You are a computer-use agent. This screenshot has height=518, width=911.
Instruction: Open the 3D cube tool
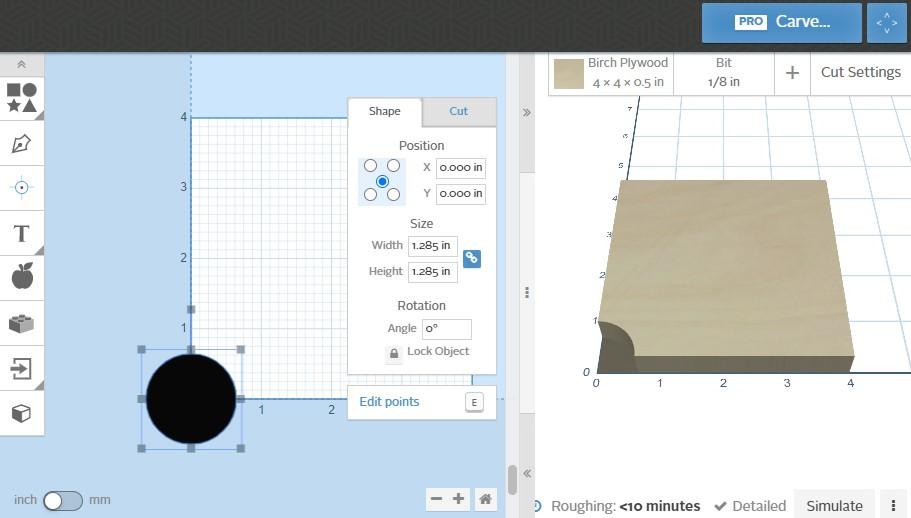pyautogui.click(x=21, y=413)
